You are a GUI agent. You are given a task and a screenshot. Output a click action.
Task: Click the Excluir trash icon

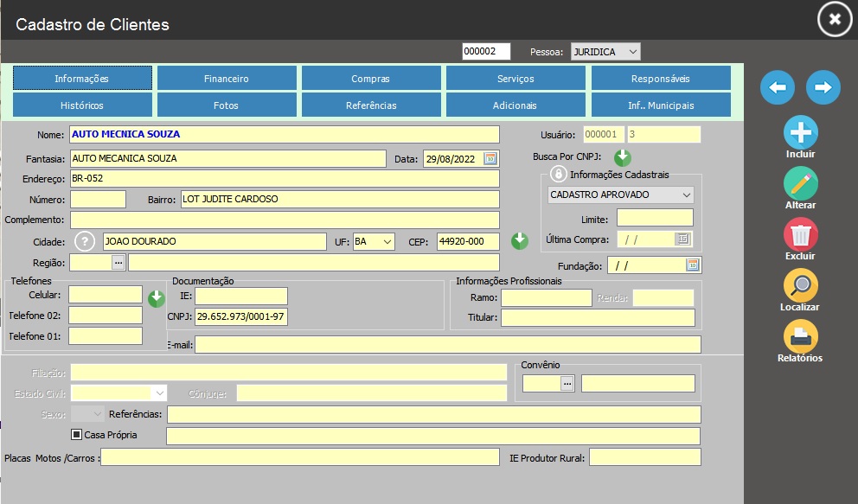coord(801,235)
